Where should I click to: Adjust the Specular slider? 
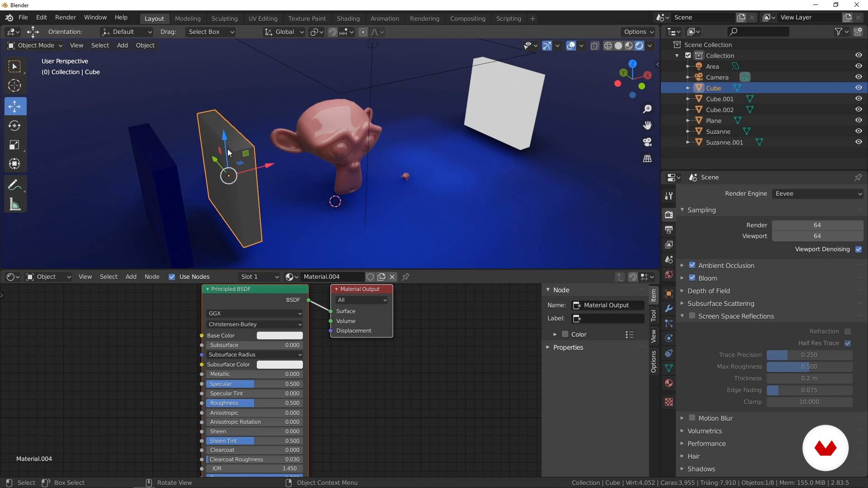(255, 384)
